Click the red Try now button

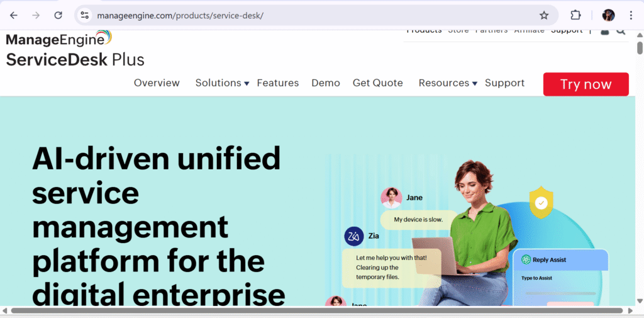click(586, 84)
